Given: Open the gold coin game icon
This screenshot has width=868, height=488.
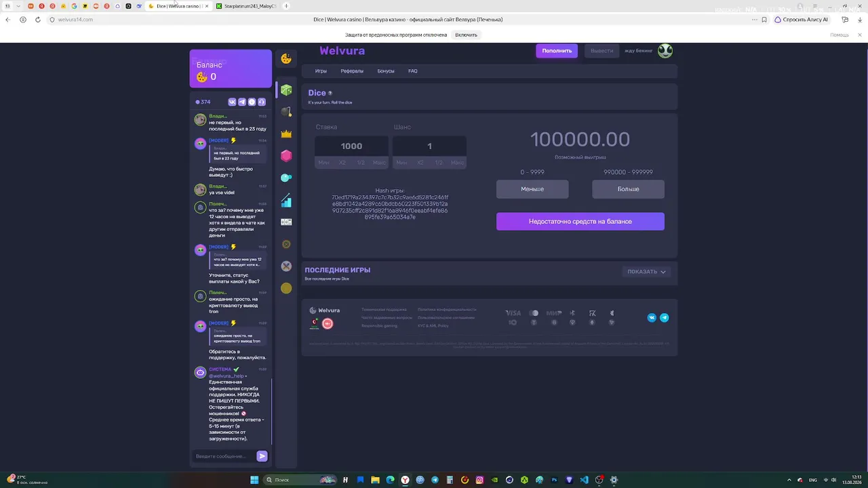Looking at the screenshot, I should pyautogui.click(x=286, y=288).
